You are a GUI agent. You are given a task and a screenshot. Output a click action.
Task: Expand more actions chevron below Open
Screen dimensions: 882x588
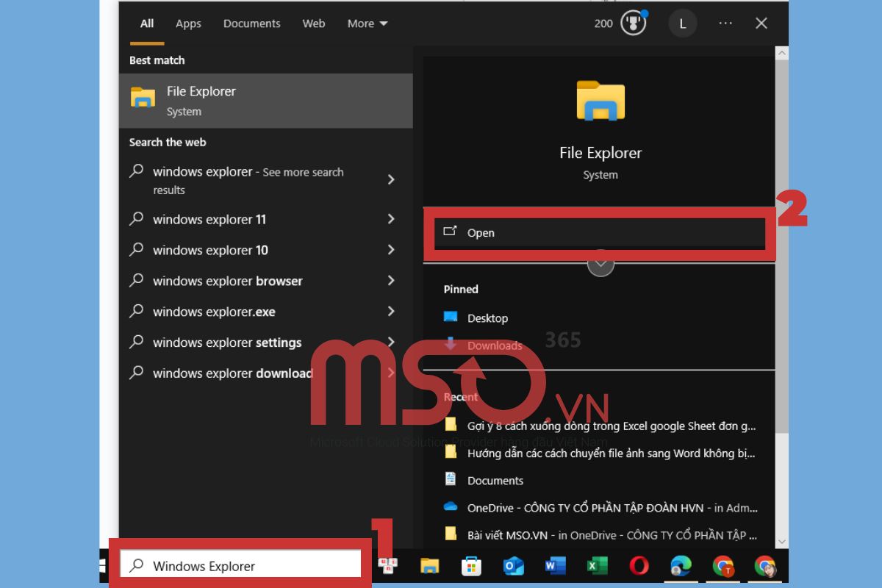[x=600, y=262]
